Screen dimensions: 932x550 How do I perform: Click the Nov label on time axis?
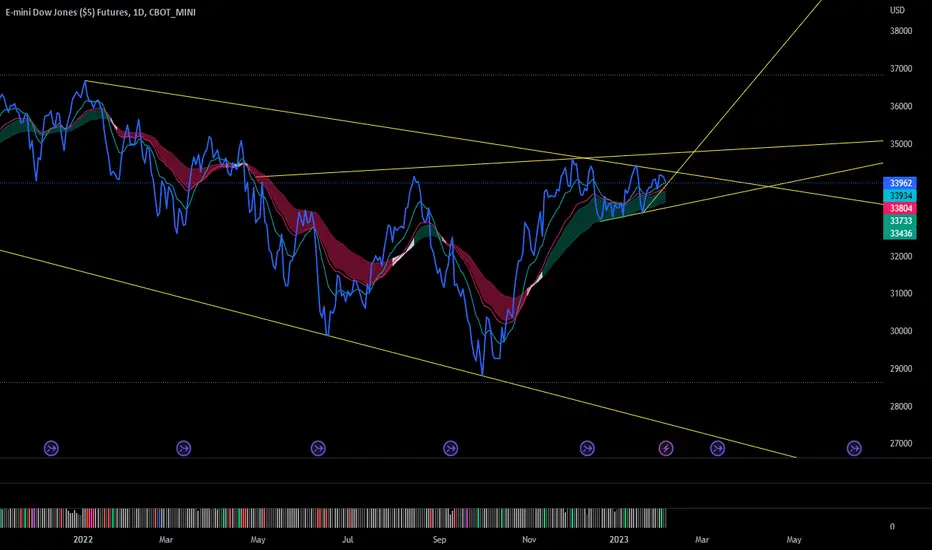[529, 540]
